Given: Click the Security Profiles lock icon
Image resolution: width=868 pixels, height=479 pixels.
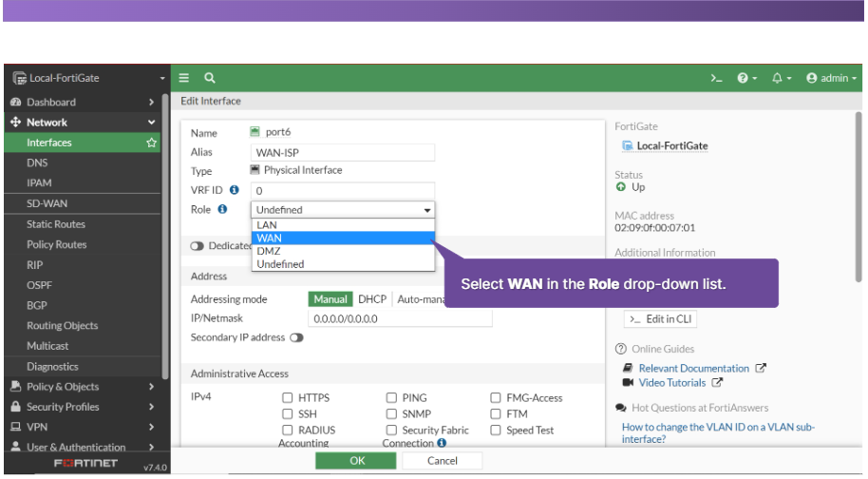Looking at the screenshot, I should point(16,407).
